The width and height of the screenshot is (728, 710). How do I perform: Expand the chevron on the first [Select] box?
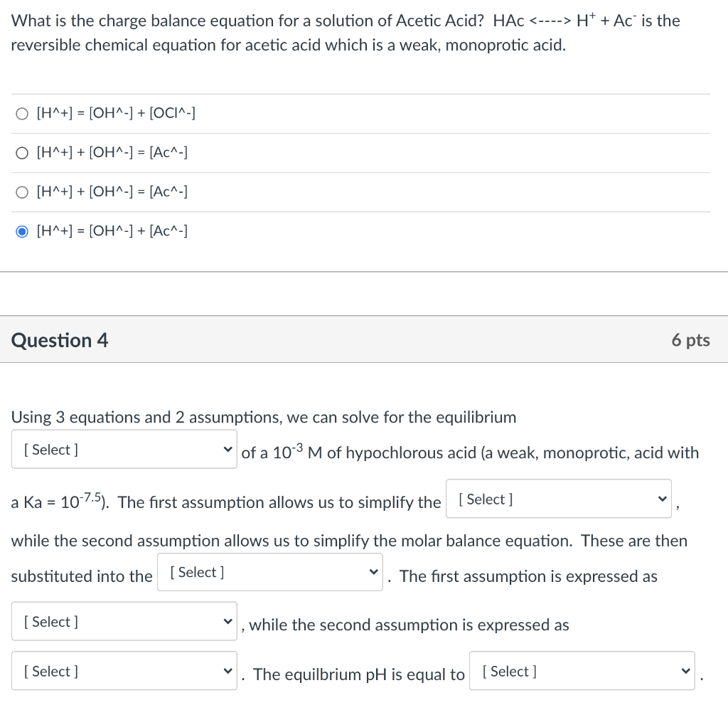click(x=227, y=449)
